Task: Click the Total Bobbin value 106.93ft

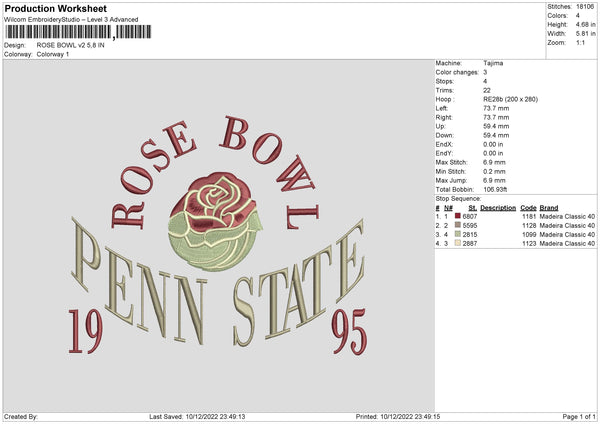Action: coord(495,189)
